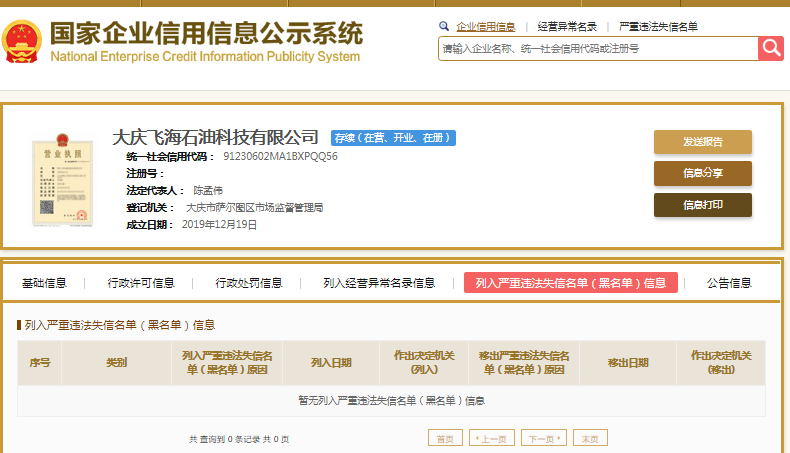Switch to the 列入经营异常名录信息 tab

tap(379, 283)
